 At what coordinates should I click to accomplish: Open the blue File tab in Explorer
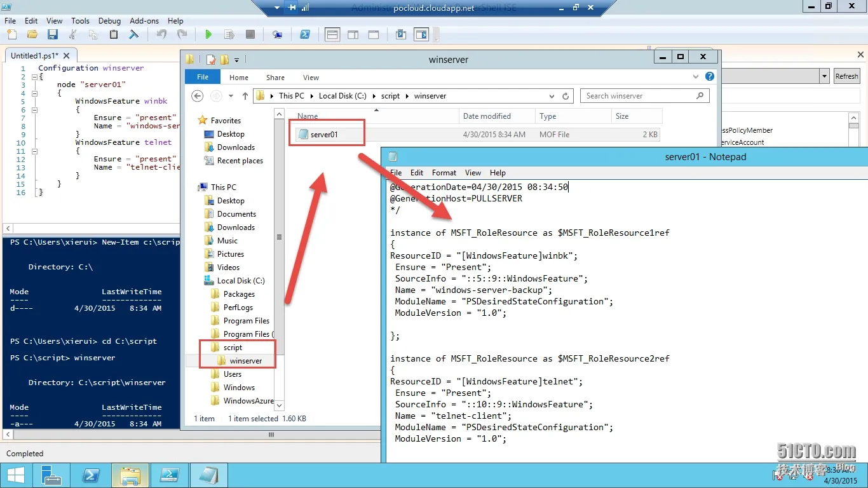[203, 77]
